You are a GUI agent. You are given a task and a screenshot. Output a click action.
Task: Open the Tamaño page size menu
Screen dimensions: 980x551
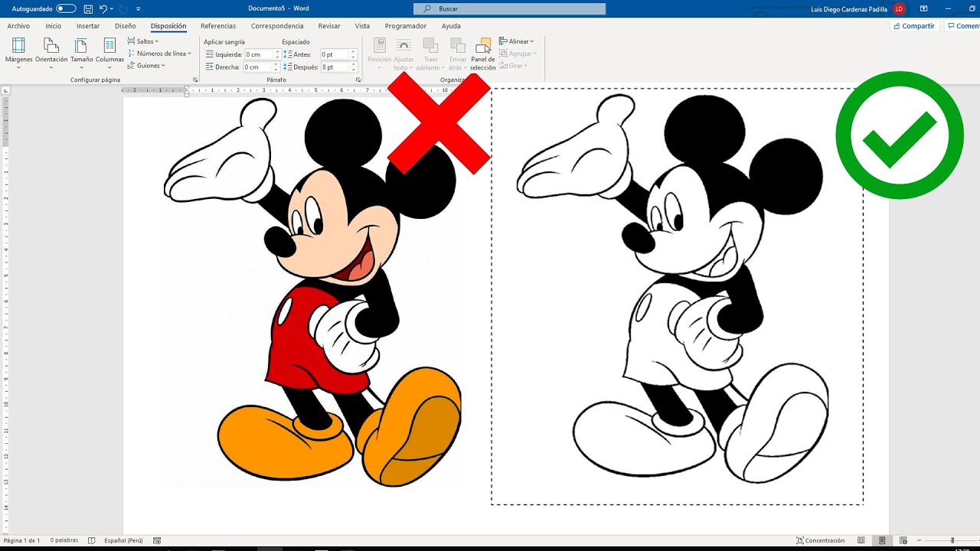82,52
